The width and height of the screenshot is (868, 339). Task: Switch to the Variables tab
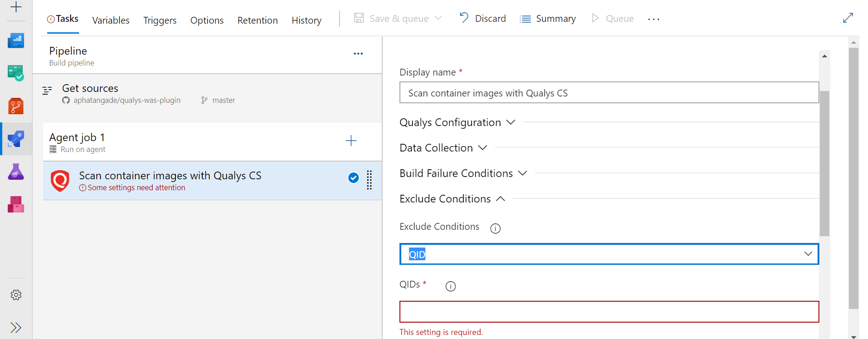(x=111, y=20)
